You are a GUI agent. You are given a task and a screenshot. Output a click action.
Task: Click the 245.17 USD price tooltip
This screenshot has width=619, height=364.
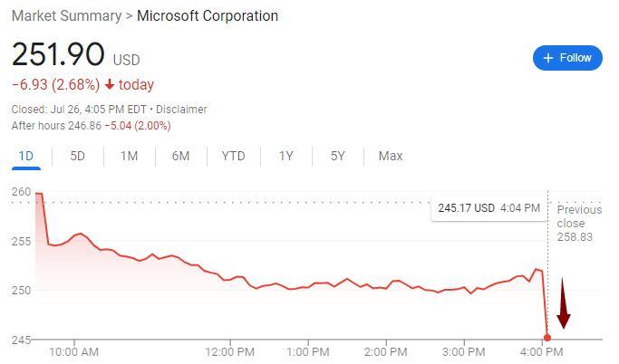489,208
